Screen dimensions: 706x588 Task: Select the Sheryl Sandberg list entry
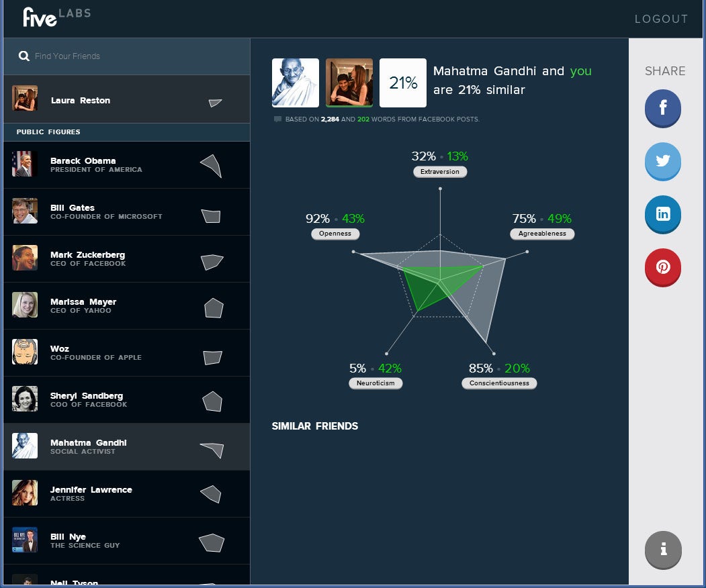tap(101, 399)
